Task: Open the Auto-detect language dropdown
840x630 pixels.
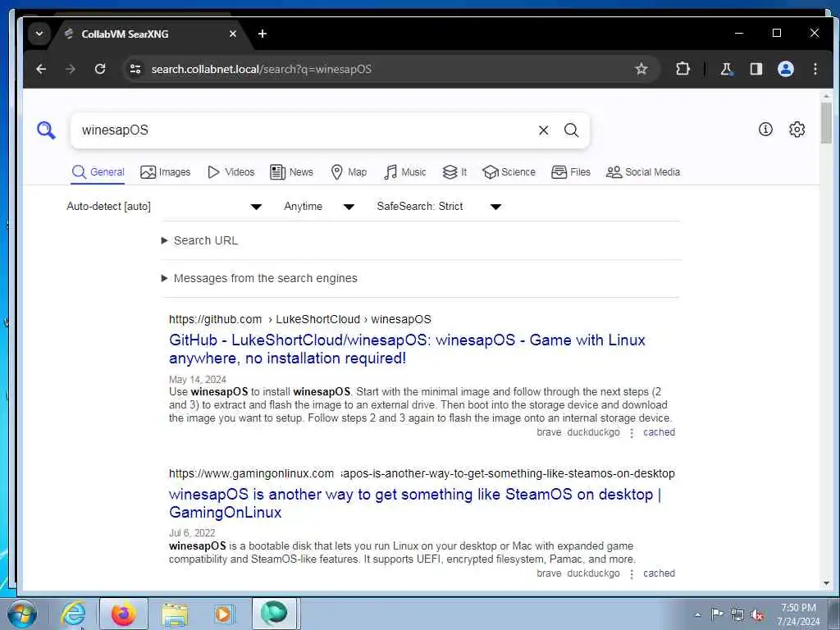Action: (x=164, y=206)
